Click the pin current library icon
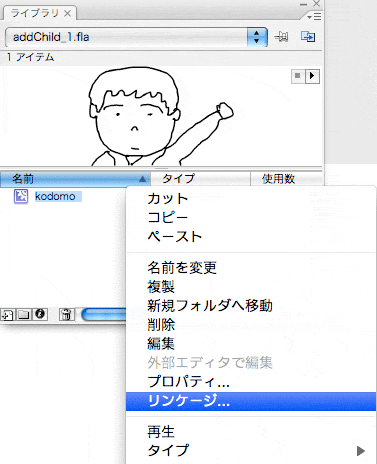This screenshot has width=377, height=464. [282, 36]
